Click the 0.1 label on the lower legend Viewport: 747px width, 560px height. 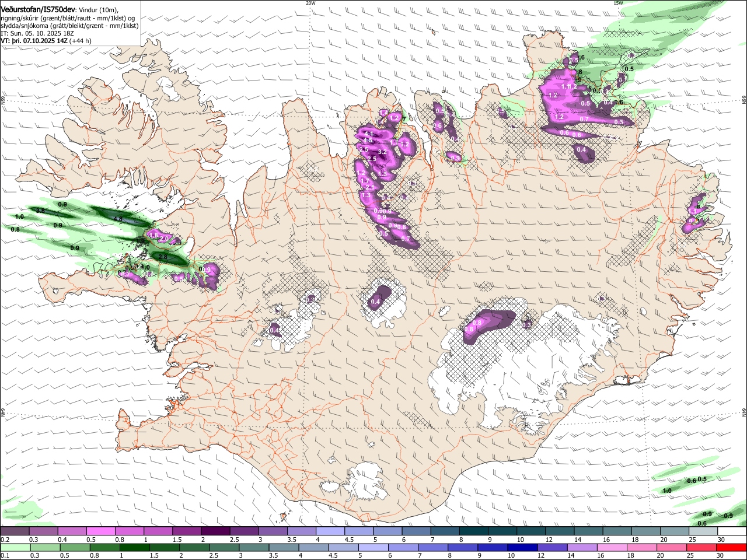[x=5, y=556]
